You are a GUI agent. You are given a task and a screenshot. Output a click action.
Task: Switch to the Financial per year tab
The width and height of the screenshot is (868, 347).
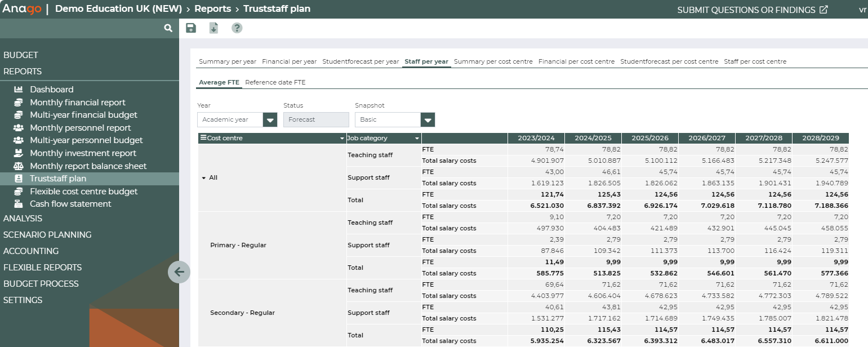click(290, 61)
